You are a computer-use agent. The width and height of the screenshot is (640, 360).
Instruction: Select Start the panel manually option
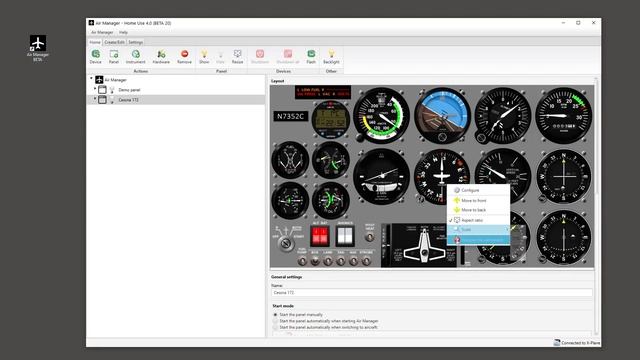pyautogui.click(x=276, y=315)
